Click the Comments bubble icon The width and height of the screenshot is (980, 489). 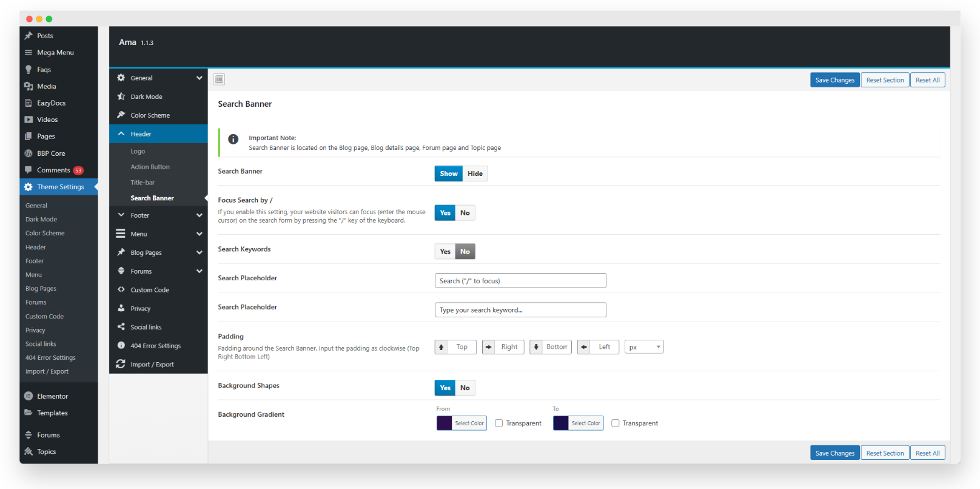click(29, 170)
